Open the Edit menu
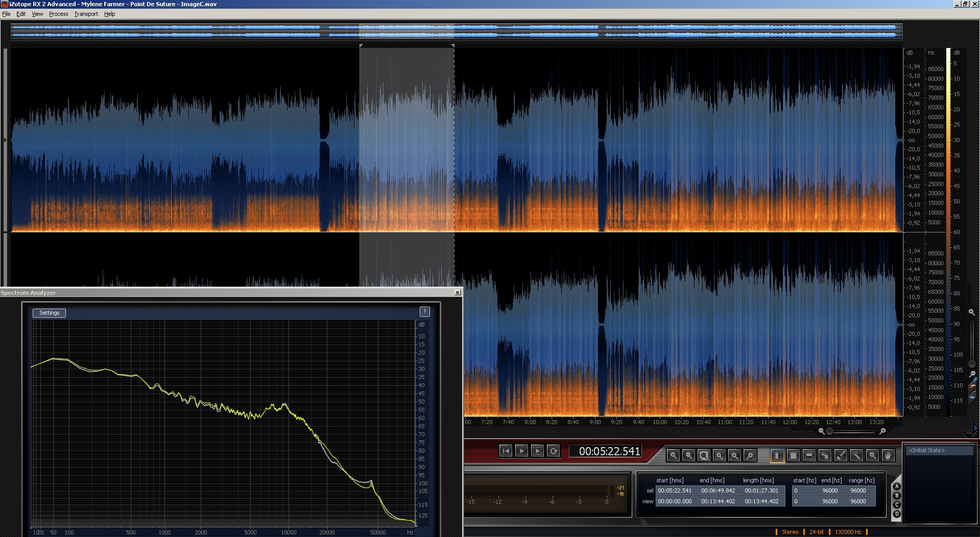The width and height of the screenshot is (980, 537). pos(21,14)
